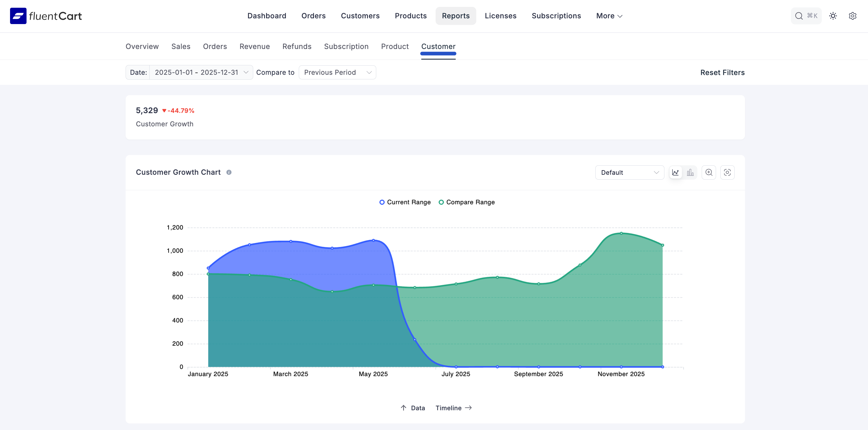Click the Reset Filters button
868x430 pixels.
pyautogui.click(x=722, y=72)
